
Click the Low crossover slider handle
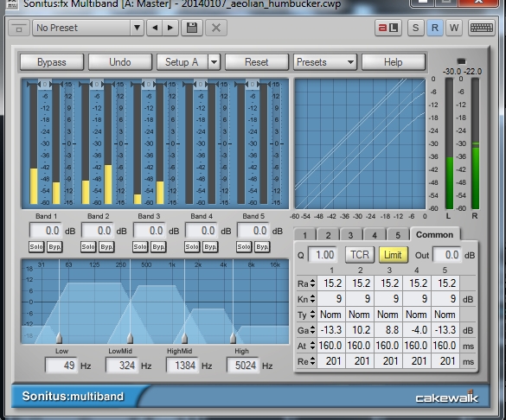[59, 338]
